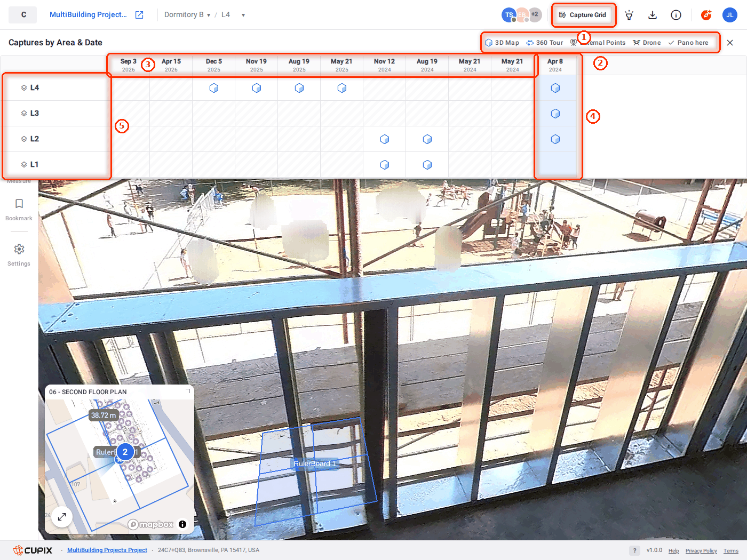This screenshot has width=747, height=560.
Task: Click the minimap resize corner handle
Action: [x=187, y=391]
